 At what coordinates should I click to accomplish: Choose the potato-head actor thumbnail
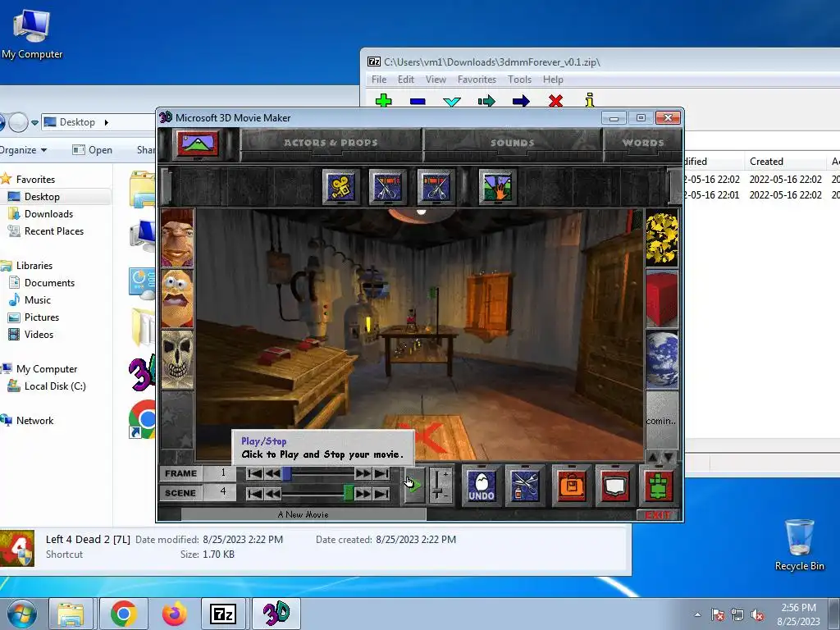click(x=177, y=299)
